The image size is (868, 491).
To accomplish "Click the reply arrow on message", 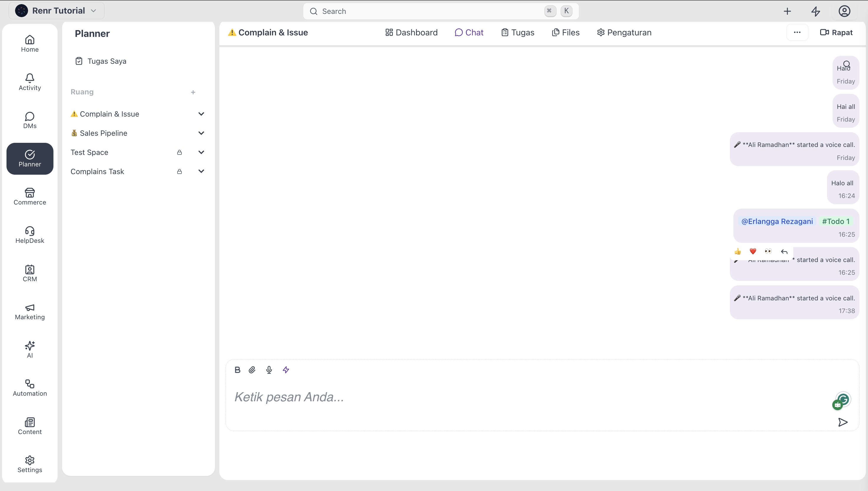I will [x=784, y=252].
